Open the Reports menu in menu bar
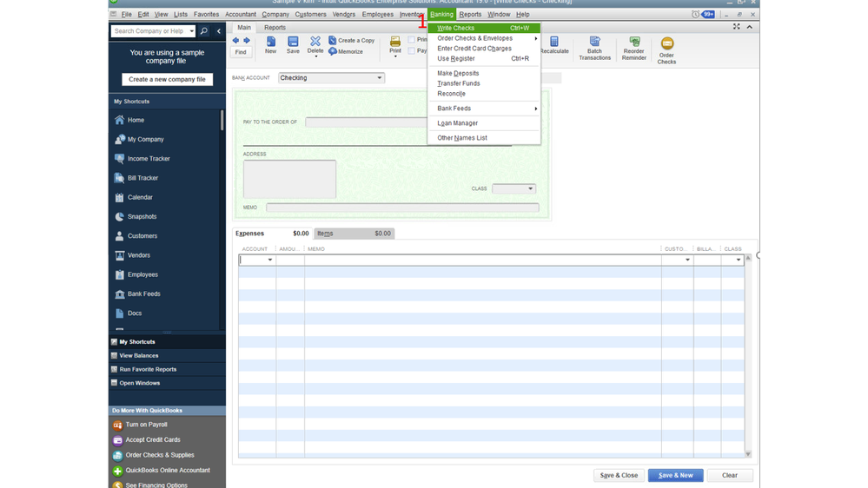This screenshot has height=488, width=868. click(x=470, y=15)
